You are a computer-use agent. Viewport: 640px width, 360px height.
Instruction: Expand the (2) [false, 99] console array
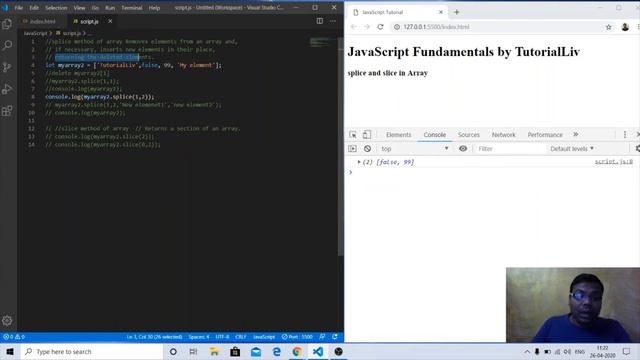coord(359,162)
